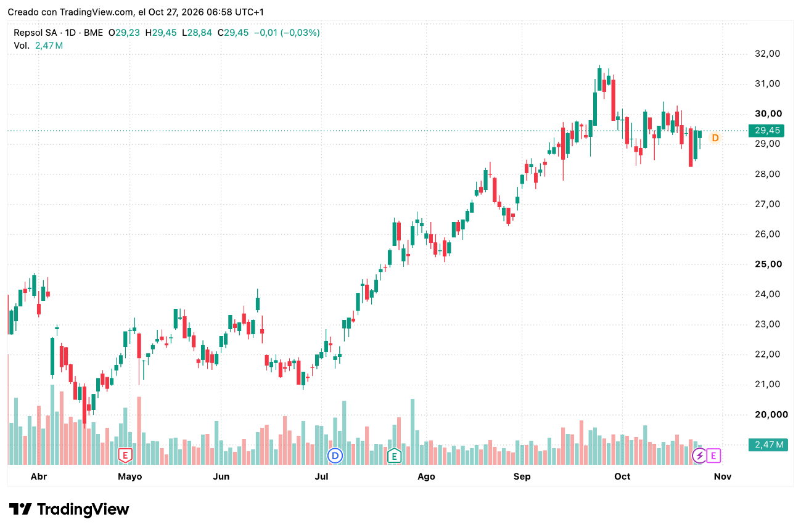
Task: Select the Jun label on the time axis
Action: pos(221,477)
